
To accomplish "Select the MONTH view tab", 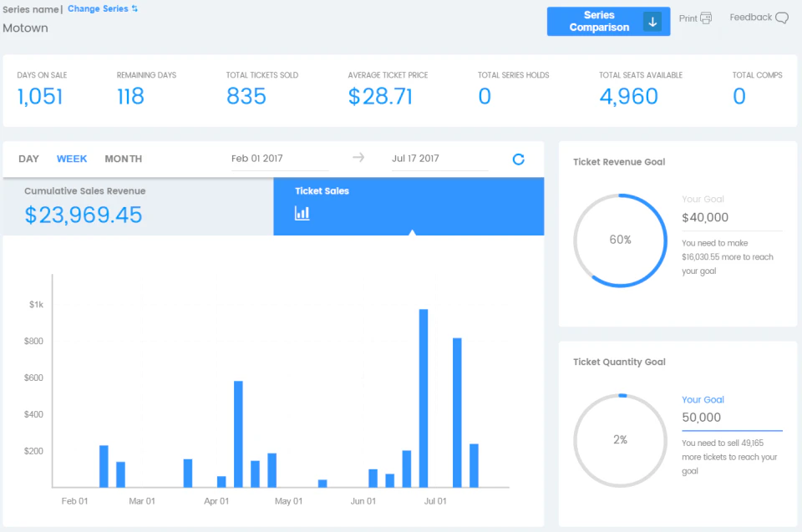I will (x=123, y=158).
